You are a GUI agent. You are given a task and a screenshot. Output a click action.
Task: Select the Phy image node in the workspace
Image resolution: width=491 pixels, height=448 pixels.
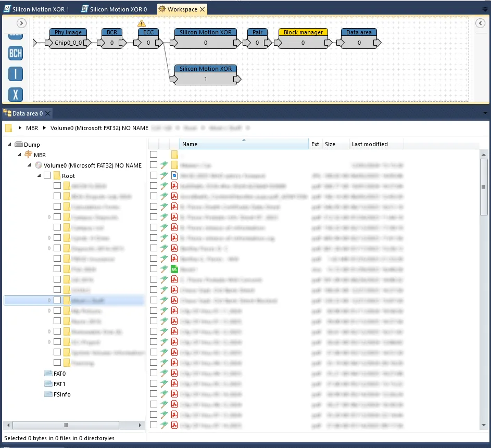(68, 38)
